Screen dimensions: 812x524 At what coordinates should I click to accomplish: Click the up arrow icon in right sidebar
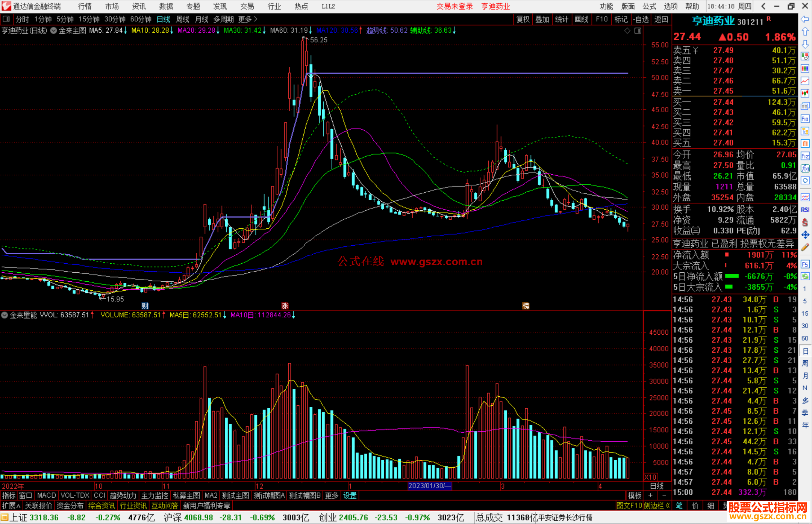coord(805,32)
